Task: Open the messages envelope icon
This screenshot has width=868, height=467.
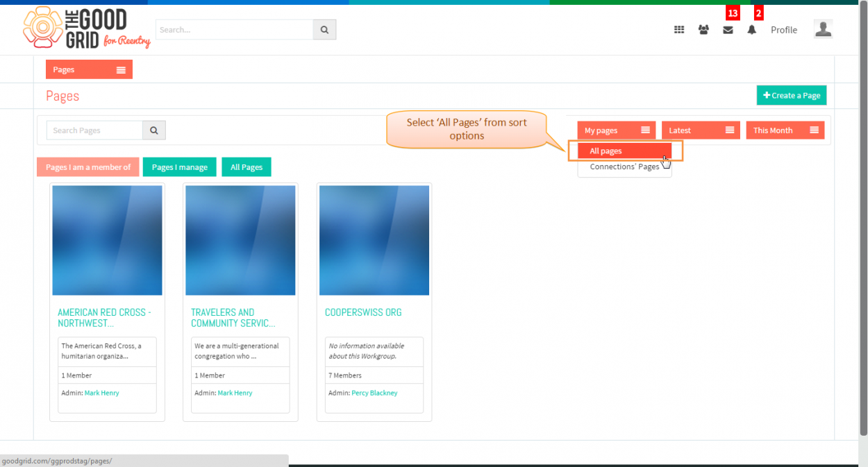Action: (728, 30)
